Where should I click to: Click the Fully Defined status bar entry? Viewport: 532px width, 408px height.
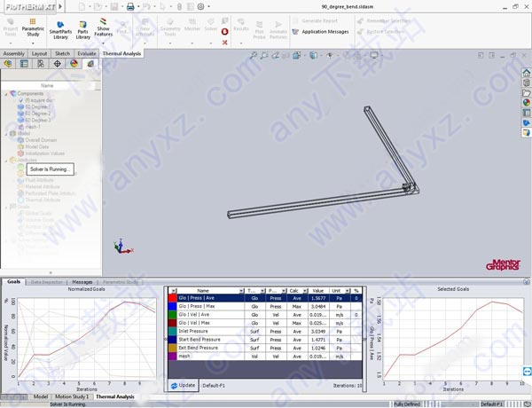coord(407,404)
